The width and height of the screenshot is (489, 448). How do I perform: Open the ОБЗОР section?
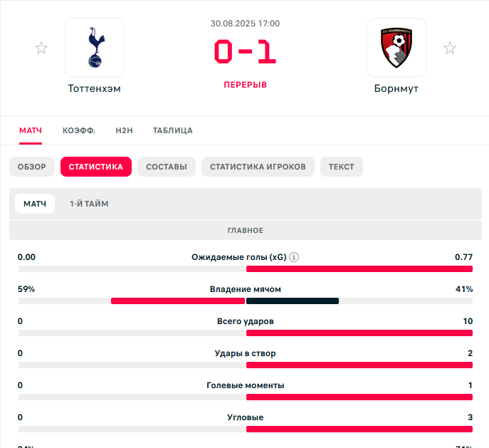coord(32,167)
